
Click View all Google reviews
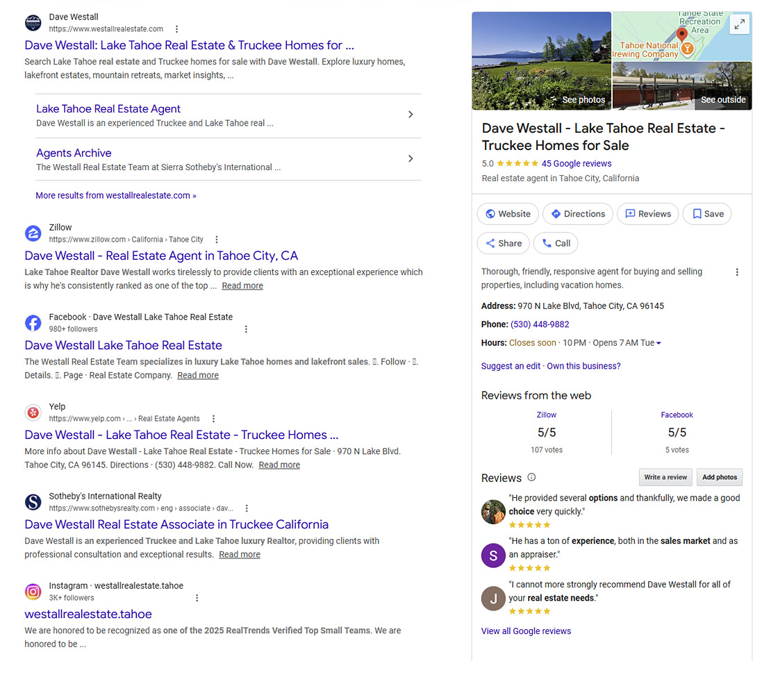[526, 631]
